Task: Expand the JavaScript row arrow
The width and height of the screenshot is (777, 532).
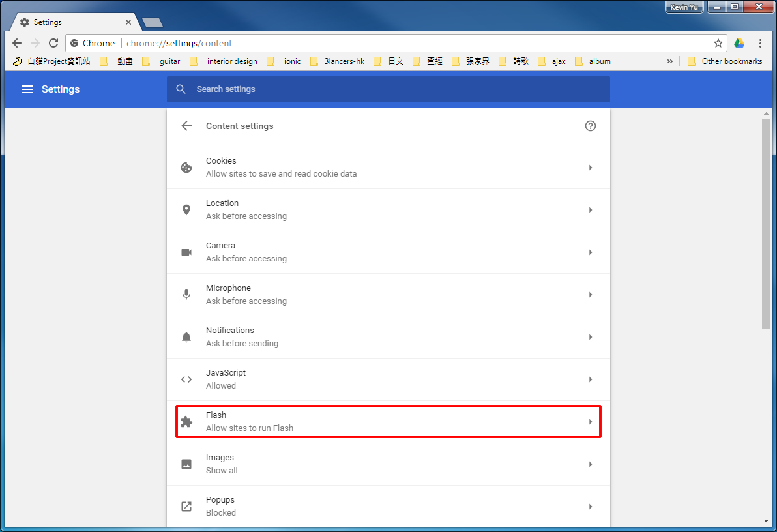Action: (x=590, y=379)
